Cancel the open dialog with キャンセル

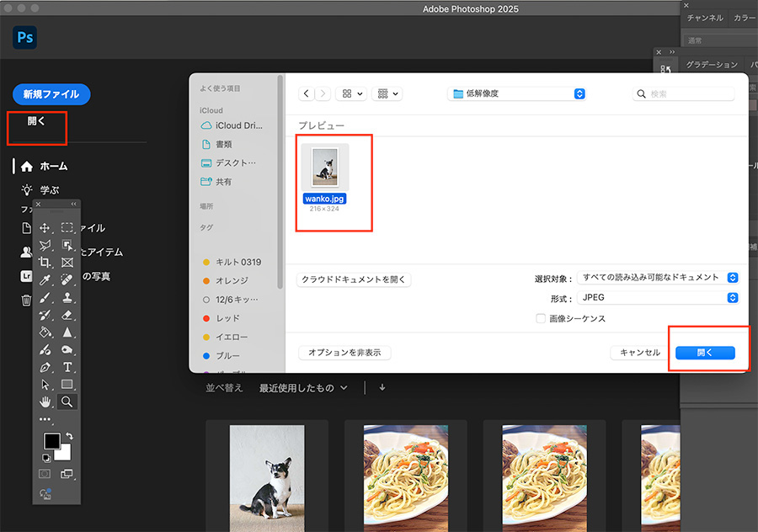pos(639,353)
